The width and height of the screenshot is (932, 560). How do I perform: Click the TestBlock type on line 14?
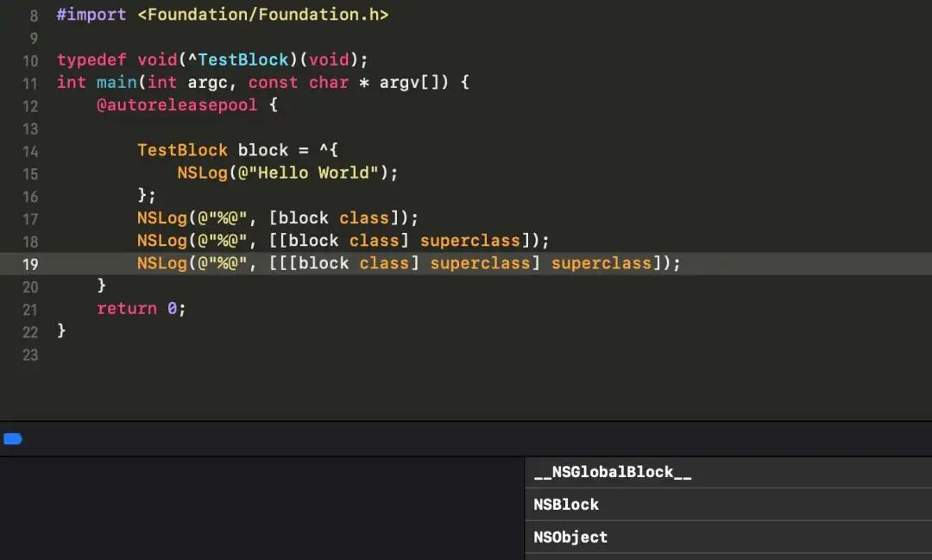coord(182,150)
